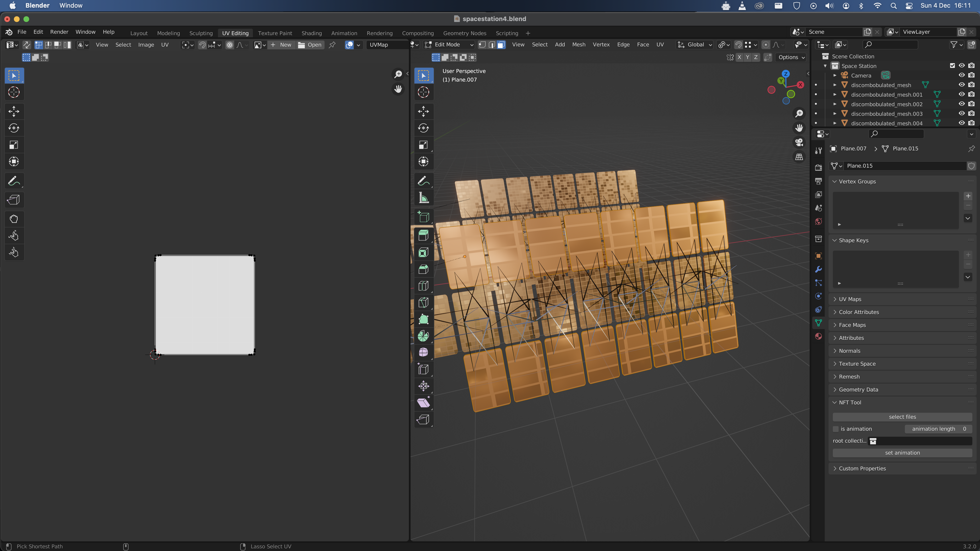This screenshot has height=551, width=980.
Task: Click the set animation button
Action: point(902,453)
